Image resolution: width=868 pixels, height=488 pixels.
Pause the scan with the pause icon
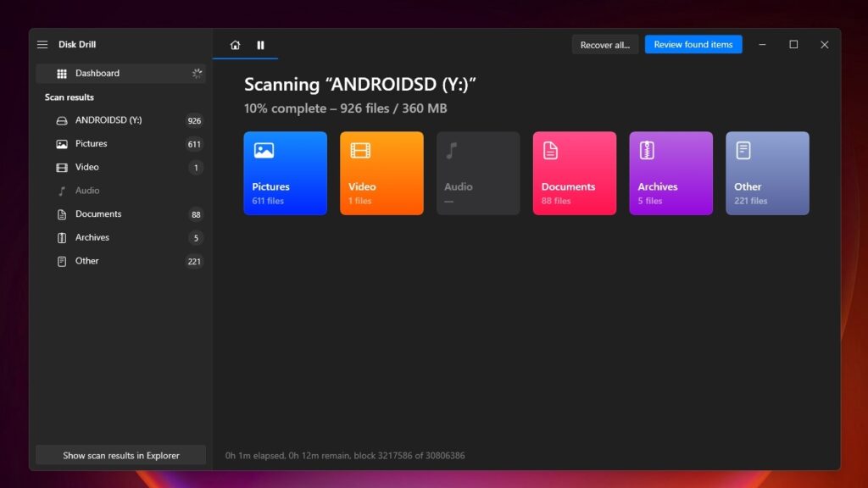coord(260,45)
